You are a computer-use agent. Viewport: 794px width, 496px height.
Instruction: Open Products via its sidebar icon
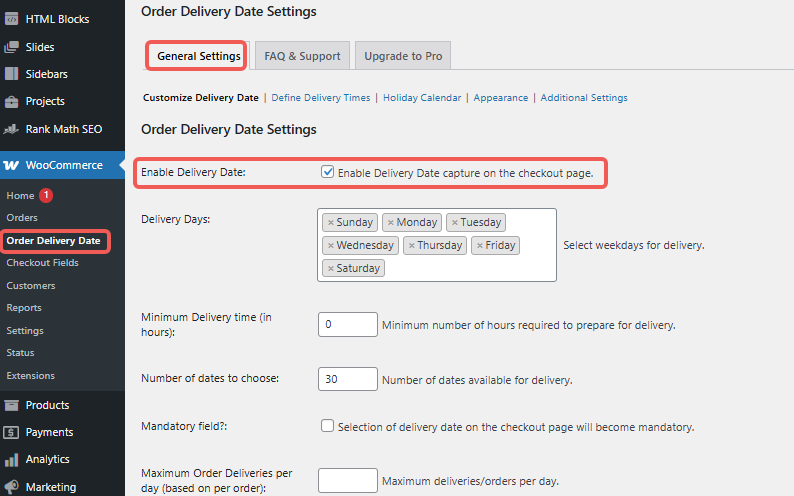click(12, 405)
